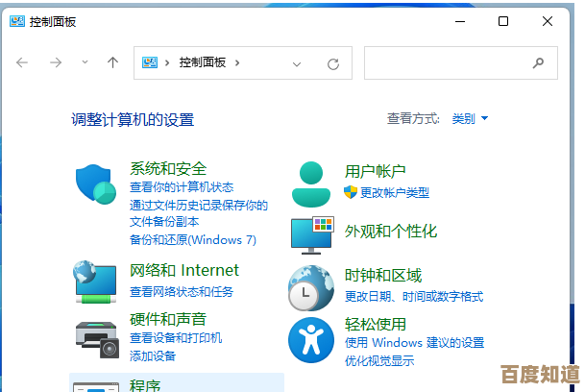
Task: Click the Ease of Access icon
Action: coord(310,339)
